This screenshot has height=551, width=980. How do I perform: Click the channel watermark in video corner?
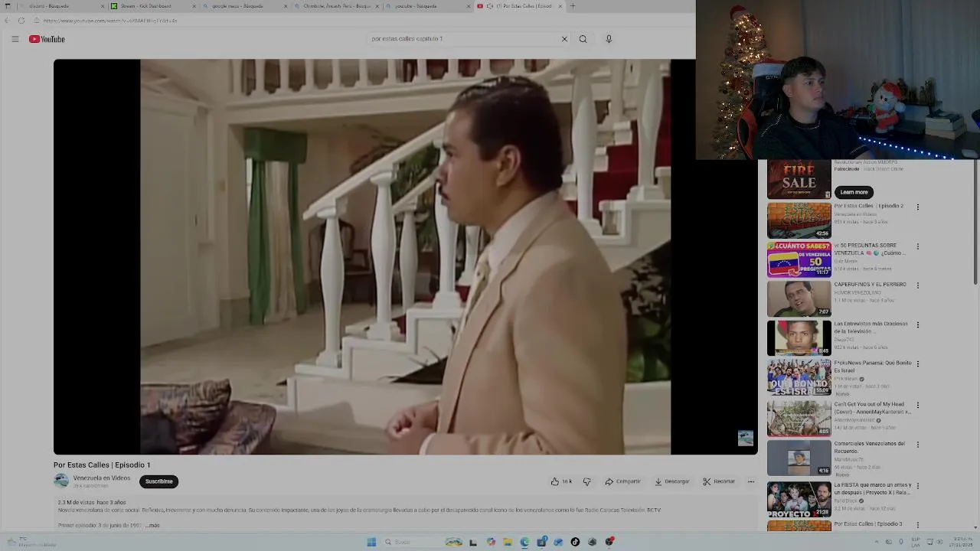[746, 438]
